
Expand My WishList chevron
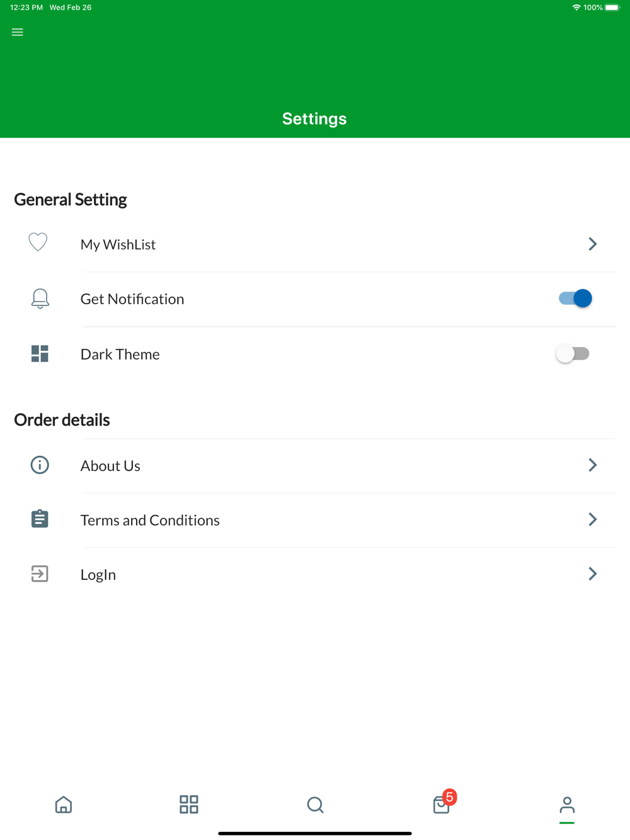click(593, 244)
